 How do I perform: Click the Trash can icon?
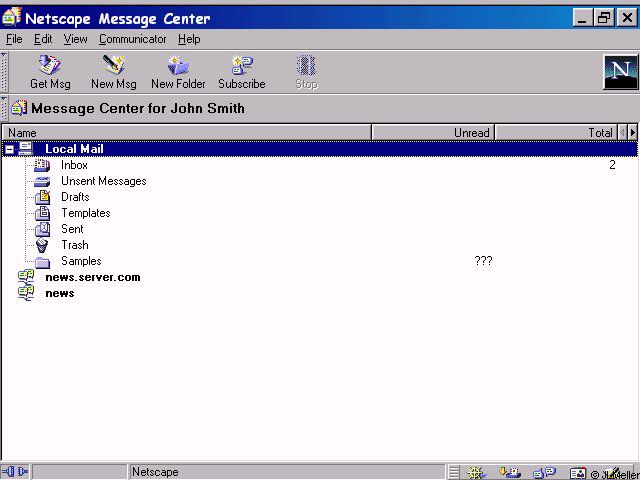(x=42, y=245)
